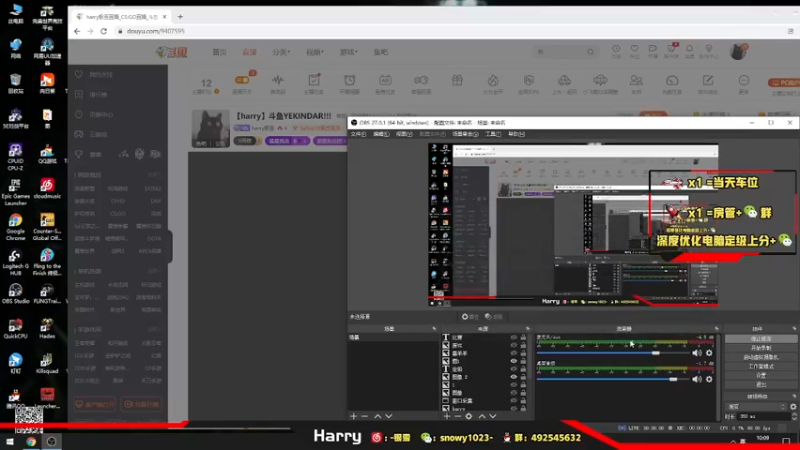Click the alarm clock icon in the streamer toolbar

click(349, 80)
